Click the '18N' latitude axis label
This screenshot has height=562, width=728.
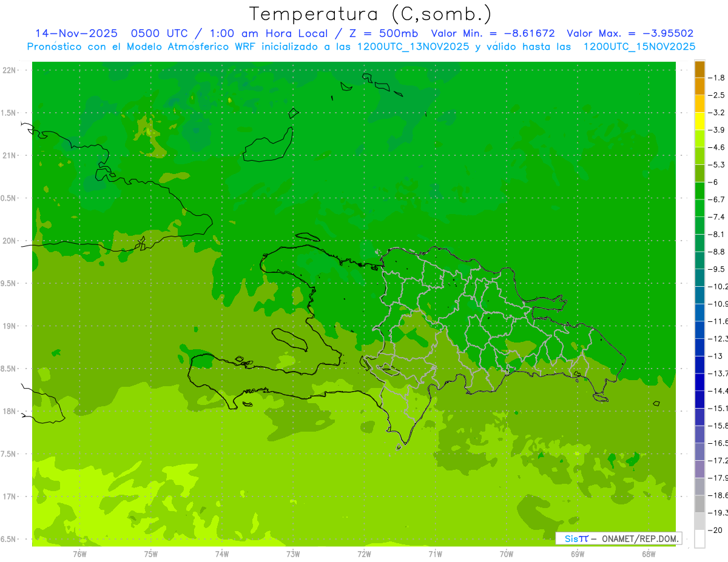pyautogui.click(x=10, y=411)
